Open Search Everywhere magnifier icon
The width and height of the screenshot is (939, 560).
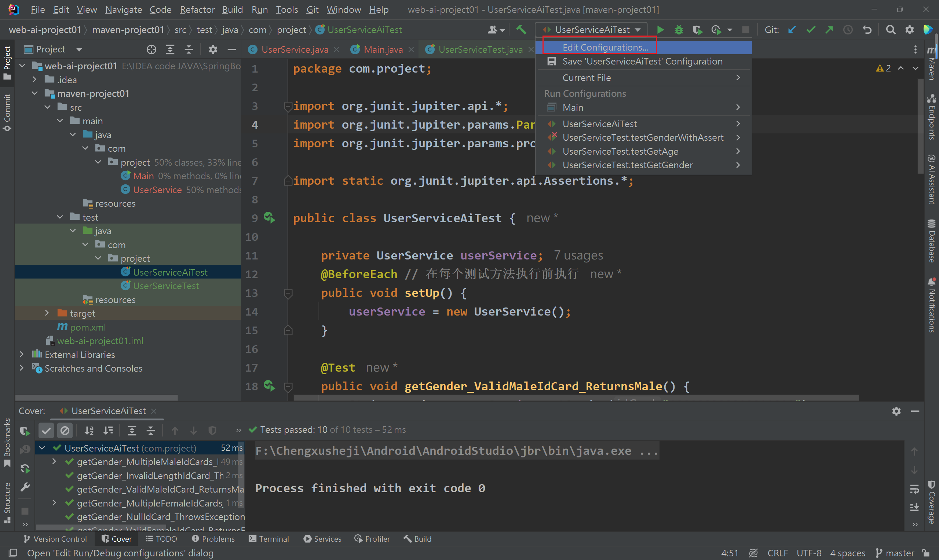point(890,29)
